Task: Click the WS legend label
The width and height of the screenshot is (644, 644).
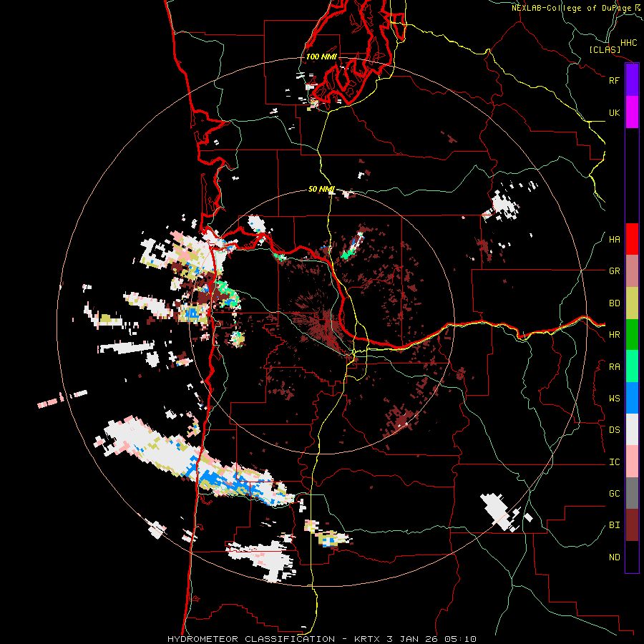Action: pyautogui.click(x=614, y=399)
